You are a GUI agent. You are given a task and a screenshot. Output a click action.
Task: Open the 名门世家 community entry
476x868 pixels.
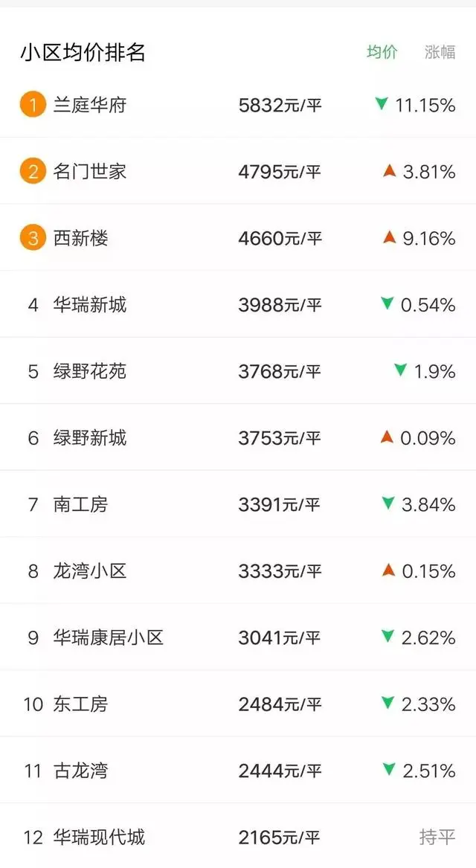point(238,172)
